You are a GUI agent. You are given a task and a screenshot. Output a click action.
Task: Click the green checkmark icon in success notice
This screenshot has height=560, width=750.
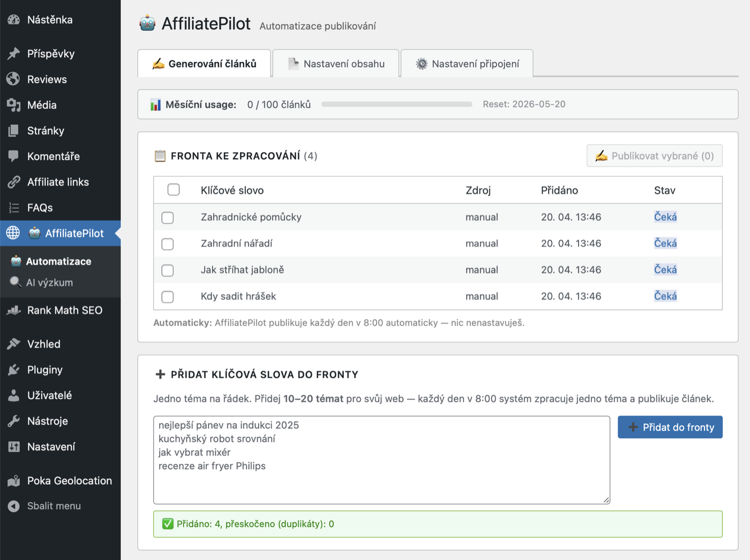(168, 524)
